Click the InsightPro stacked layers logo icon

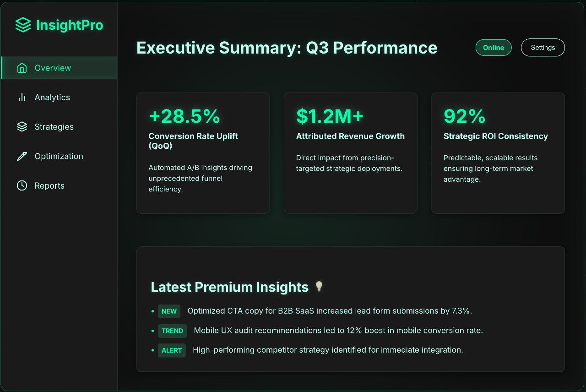pyautogui.click(x=23, y=25)
